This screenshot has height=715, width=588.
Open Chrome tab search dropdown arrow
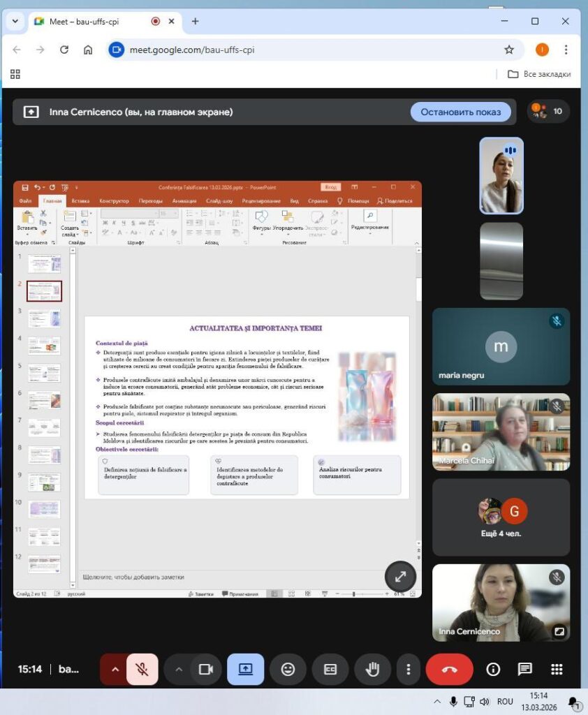(15, 21)
